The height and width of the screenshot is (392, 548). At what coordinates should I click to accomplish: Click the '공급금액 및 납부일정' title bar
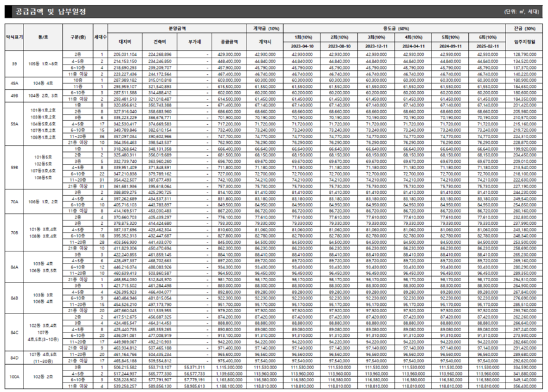[274, 11]
